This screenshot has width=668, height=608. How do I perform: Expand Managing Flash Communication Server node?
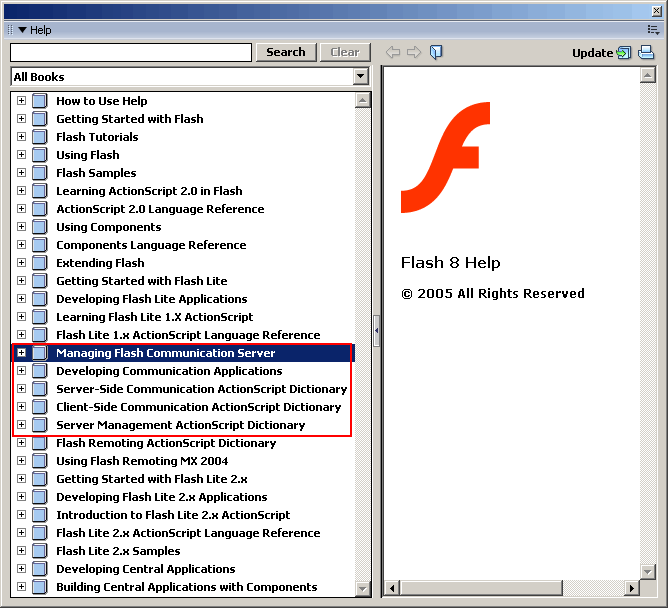tap(21, 352)
